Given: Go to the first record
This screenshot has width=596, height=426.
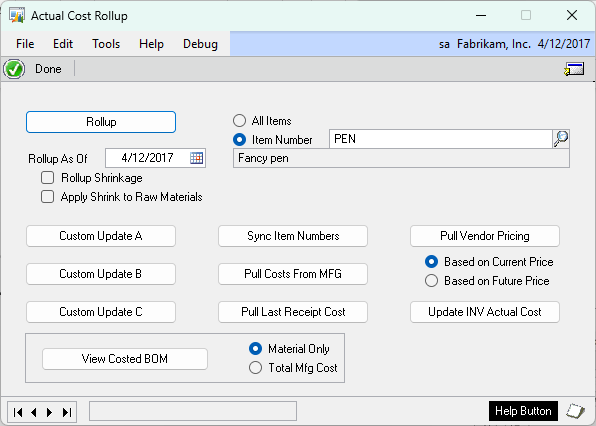Looking at the screenshot, I should 17,412.
